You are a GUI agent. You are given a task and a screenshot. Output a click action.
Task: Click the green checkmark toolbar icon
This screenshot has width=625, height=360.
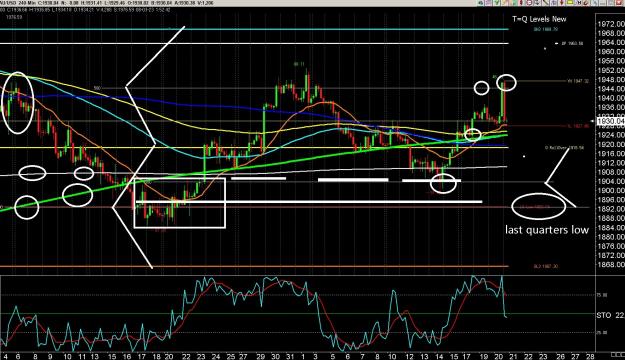(x=497, y=2)
